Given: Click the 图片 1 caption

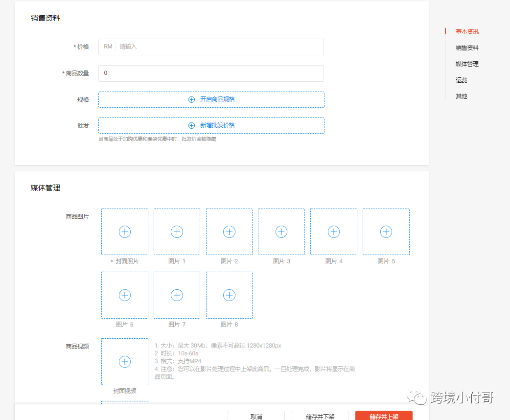Looking at the screenshot, I should pos(177,261).
